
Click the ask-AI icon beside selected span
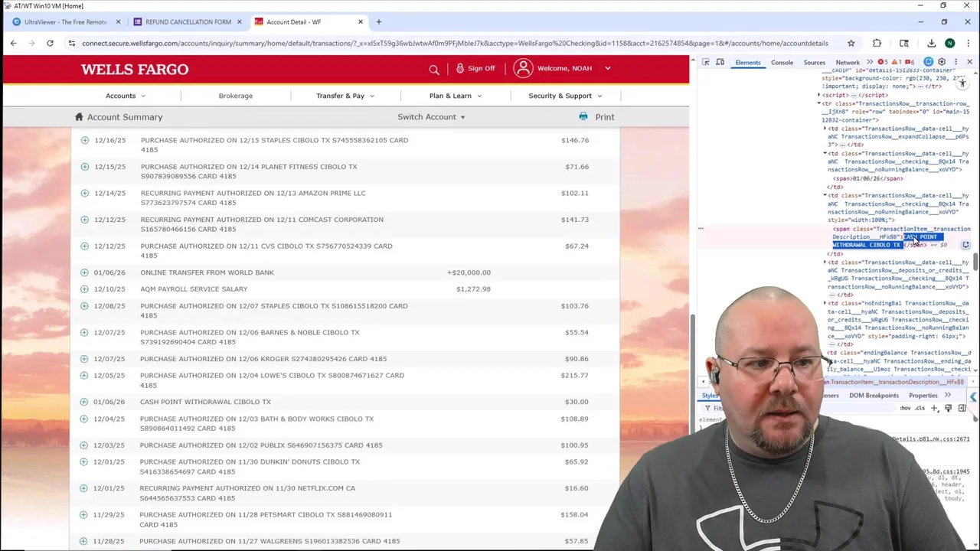click(965, 245)
